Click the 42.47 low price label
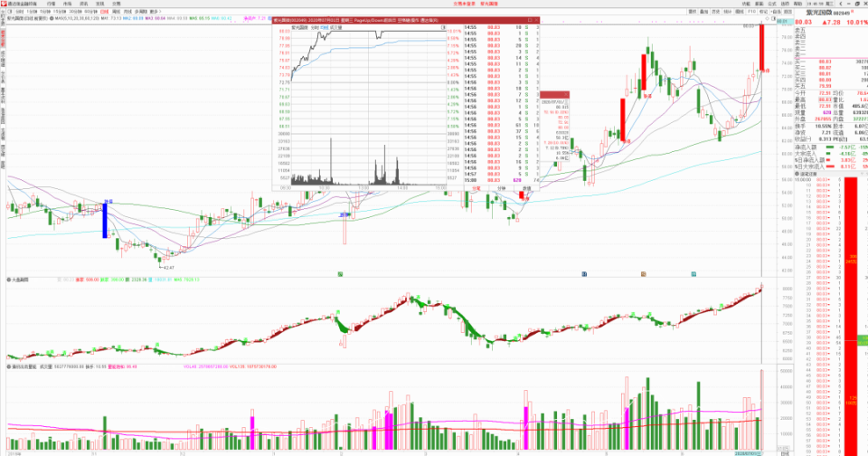868x456 pixels. click(x=168, y=268)
